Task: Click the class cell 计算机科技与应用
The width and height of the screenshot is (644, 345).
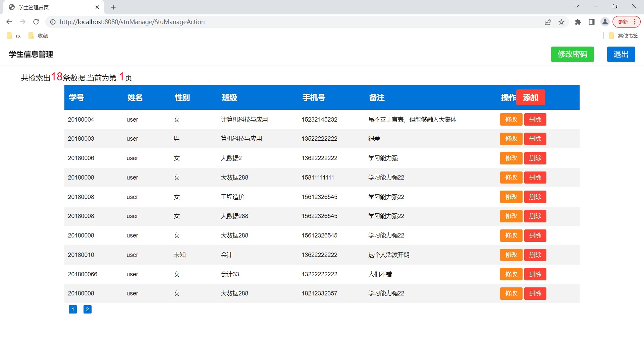Action: pos(244,120)
